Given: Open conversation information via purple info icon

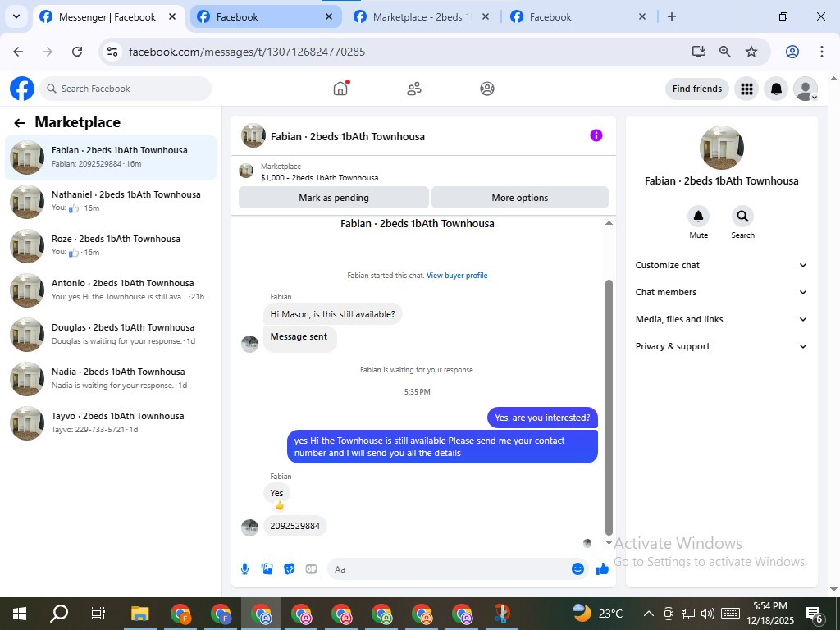Looking at the screenshot, I should click(596, 135).
